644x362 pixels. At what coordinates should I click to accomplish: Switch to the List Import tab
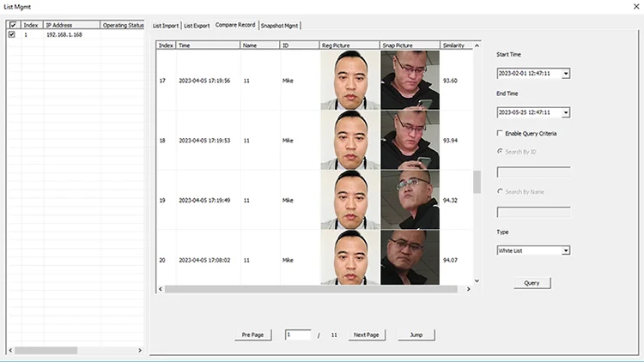[166, 26]
